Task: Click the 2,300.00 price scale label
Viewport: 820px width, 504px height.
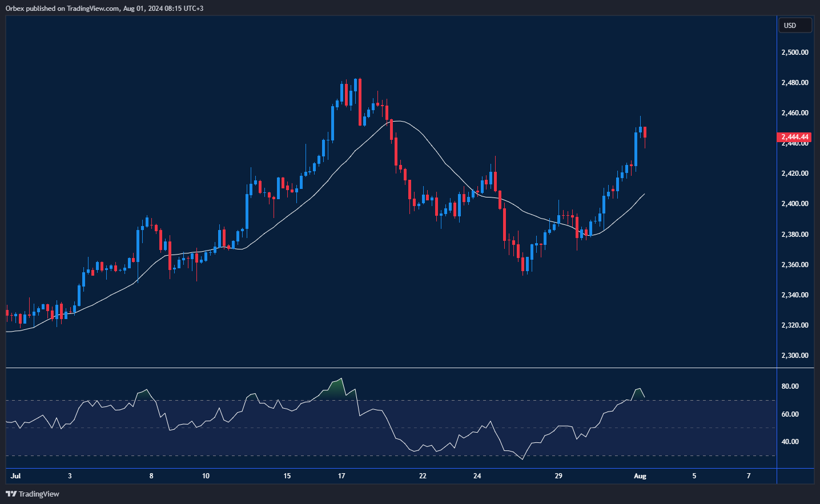Action: pyautogui.click(x=794, y=356)
